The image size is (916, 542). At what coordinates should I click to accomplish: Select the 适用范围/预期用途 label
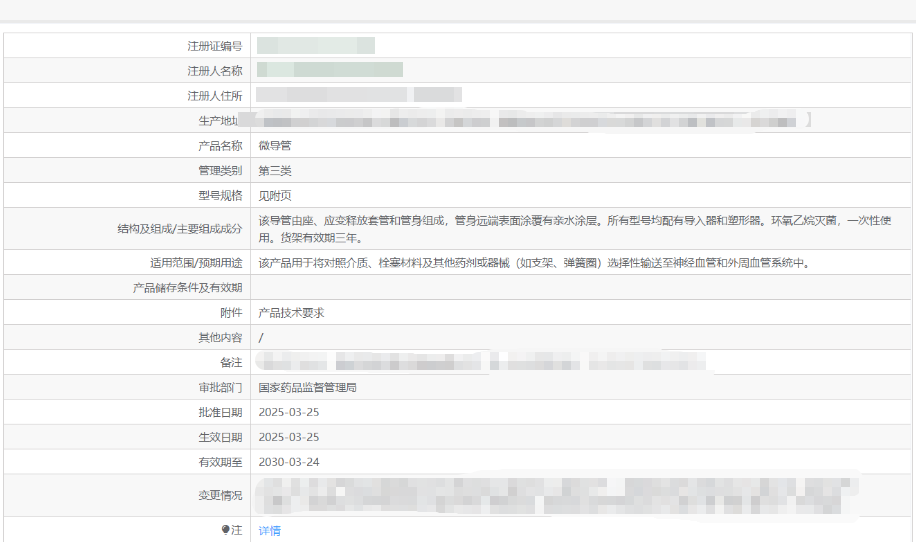point(196,263)
